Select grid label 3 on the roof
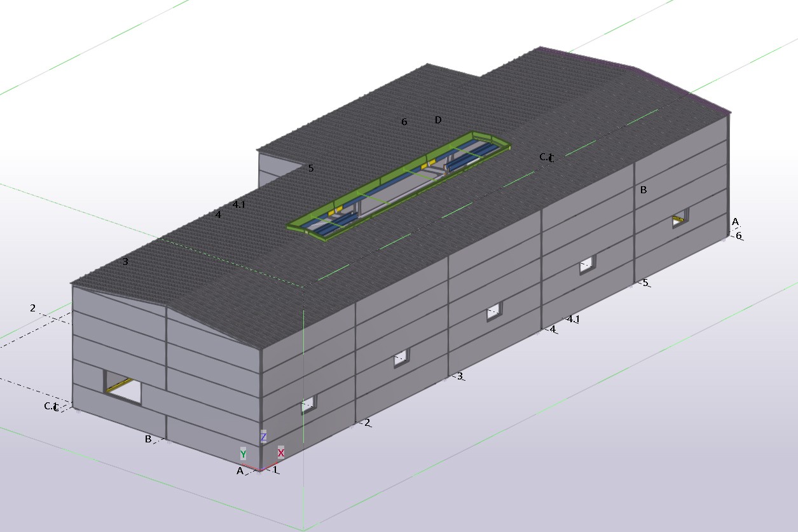 125,261
